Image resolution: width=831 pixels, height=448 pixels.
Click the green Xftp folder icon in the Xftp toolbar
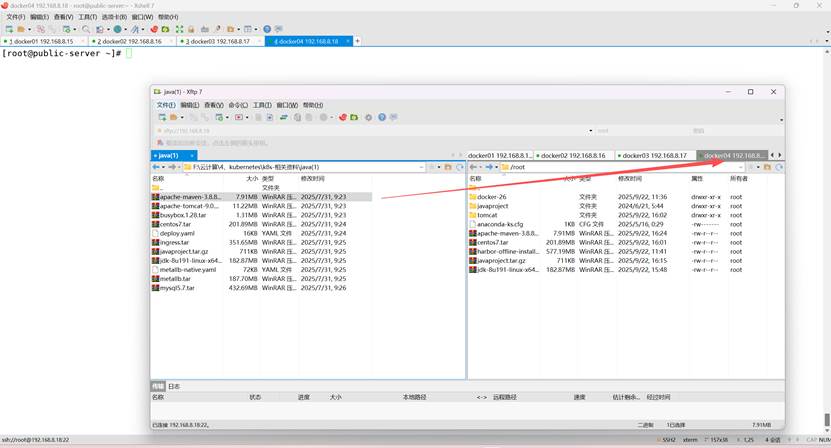(x=353, y=117)
